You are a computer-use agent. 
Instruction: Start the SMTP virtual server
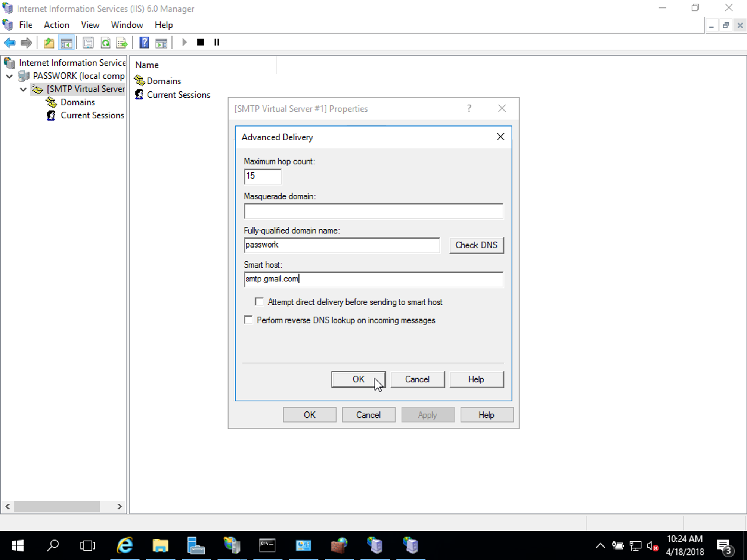(x=184, y=42)
